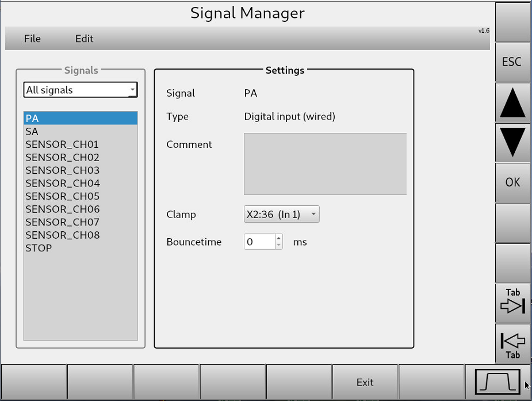
Task: Open the Clamp dropdown showing X2:36
Action: pos(281,213)
